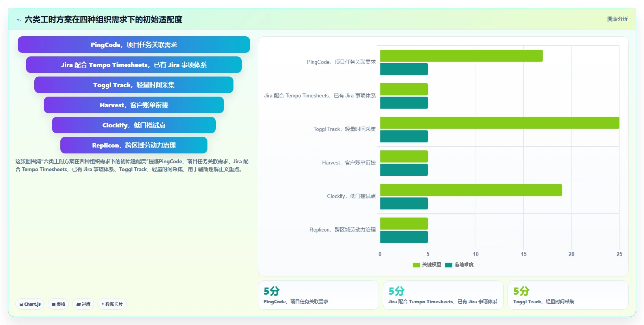Click PingCode's light green 关键权重 bar
The image size is (644, 325).
click(461, 56)
